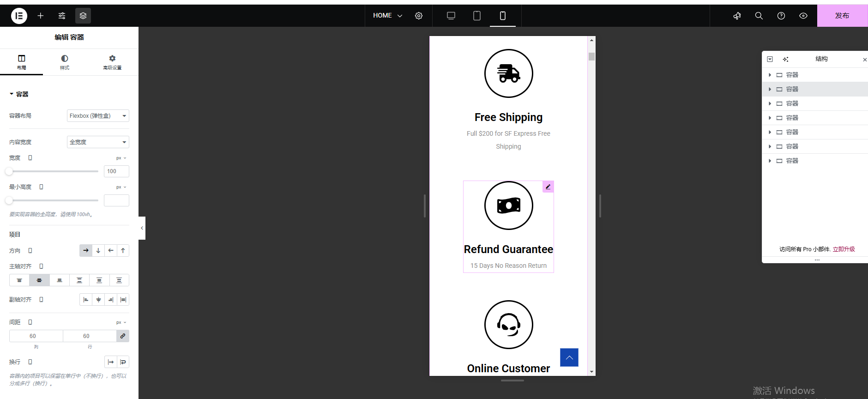Click the Elementor logo menu icon
868x399 pixels.
pos(19,16)
